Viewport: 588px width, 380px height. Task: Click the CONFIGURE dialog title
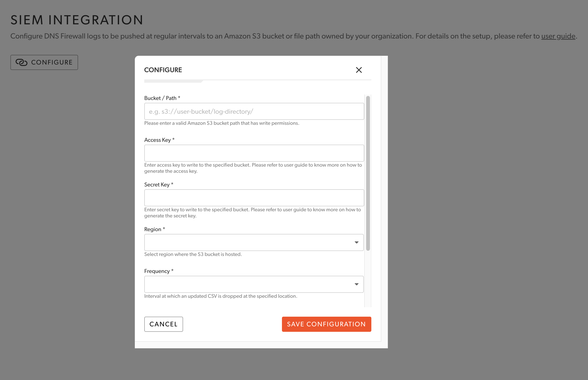click(x=163, y=70)
